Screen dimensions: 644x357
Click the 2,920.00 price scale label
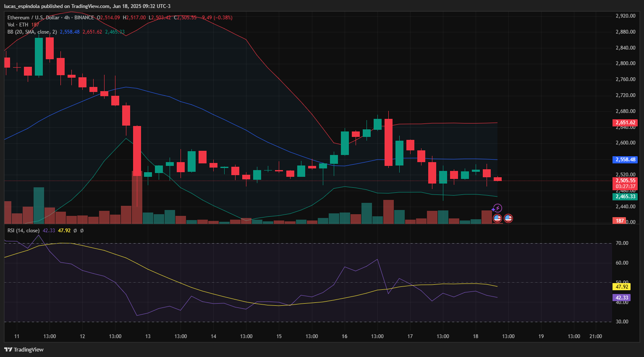[625, 16]
